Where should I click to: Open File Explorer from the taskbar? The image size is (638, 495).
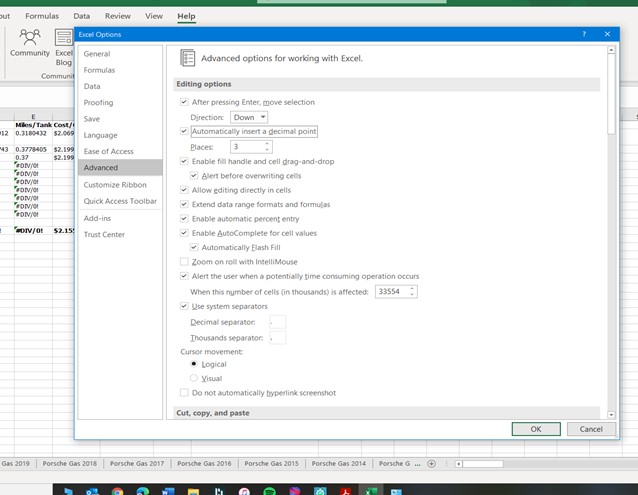point(193,491)
